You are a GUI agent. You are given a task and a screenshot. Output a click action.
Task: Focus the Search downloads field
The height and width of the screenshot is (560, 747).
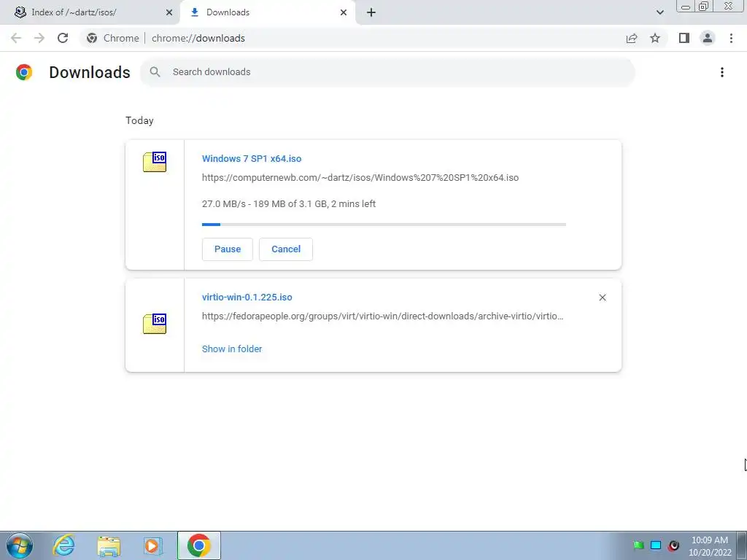click(x=387, y=72)
